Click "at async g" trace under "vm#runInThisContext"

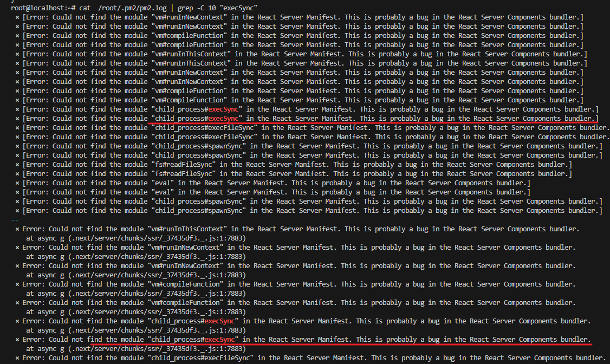tap(136, 238)
